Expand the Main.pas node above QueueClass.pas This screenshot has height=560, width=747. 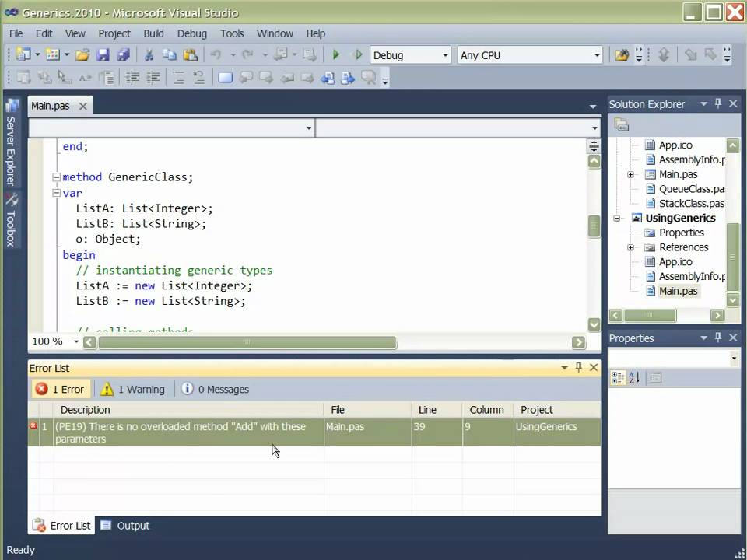pyautogui.click(x=631, y=175)
